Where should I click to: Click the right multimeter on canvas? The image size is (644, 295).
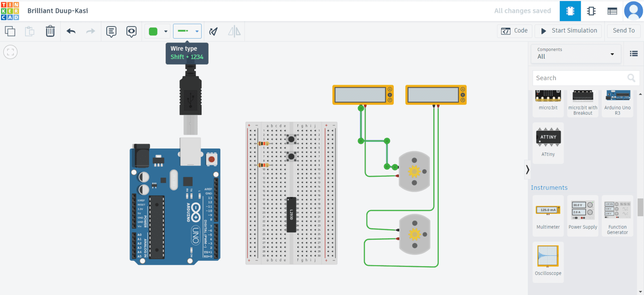click(436, 95)
